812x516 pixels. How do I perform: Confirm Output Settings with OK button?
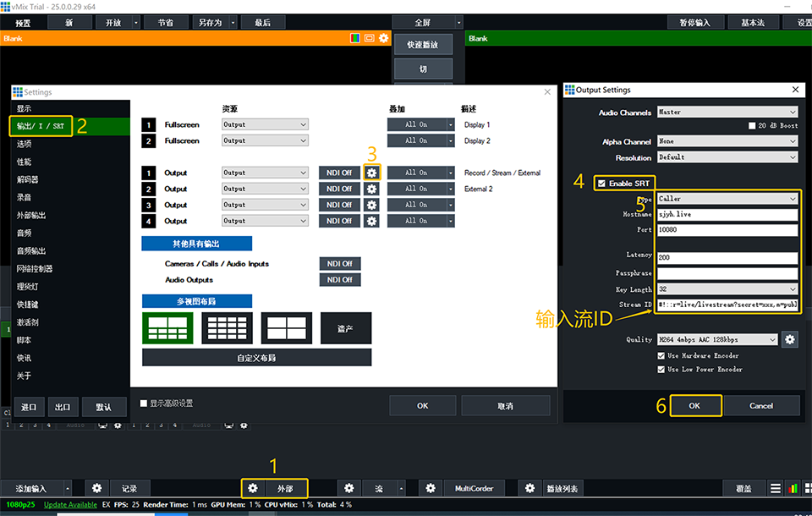pos(694,406)
